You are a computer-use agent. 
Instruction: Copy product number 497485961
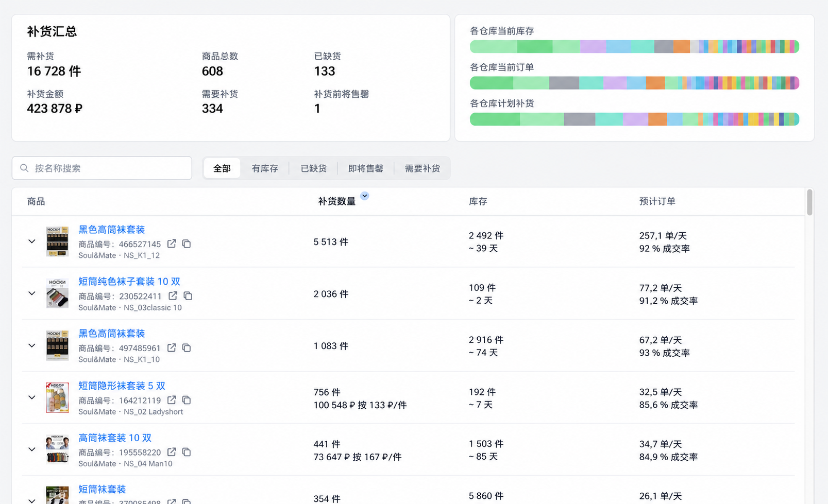pyautogui.click(x=187, y=348)
